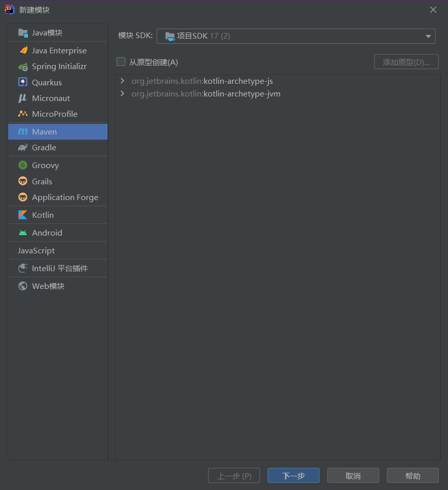Image resolution: width=448 pixels, height=490 pixels.
Task: Select the Kotlin logo icon
Action: pyautogui.click(x=23, y=215)
